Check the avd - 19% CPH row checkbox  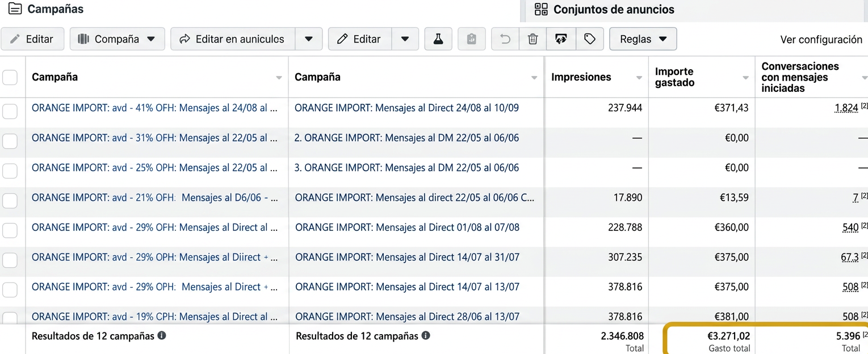(x=10, y=318)
